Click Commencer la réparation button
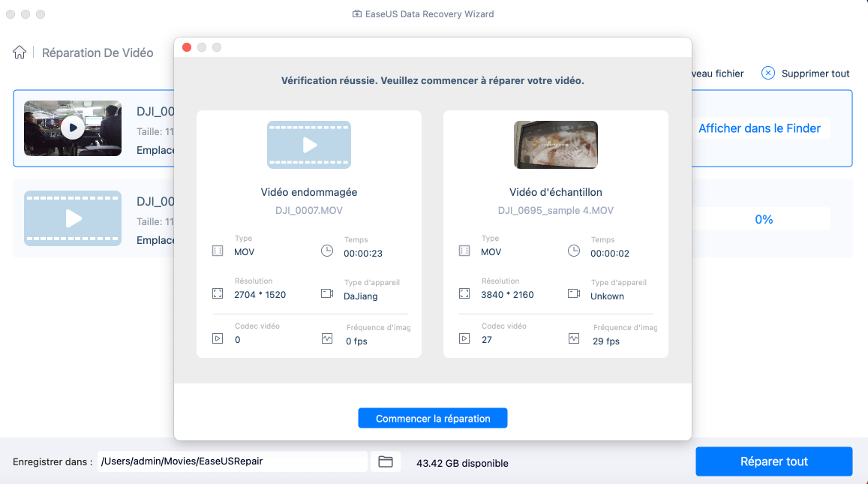This screenshot has width=868, height=484. point(433,418)
